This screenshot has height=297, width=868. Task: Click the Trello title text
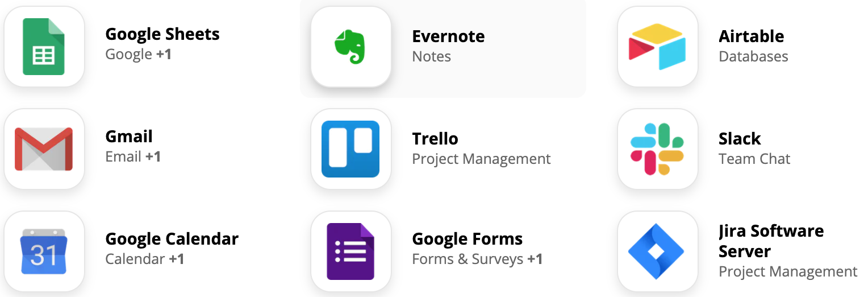[435, 139]
